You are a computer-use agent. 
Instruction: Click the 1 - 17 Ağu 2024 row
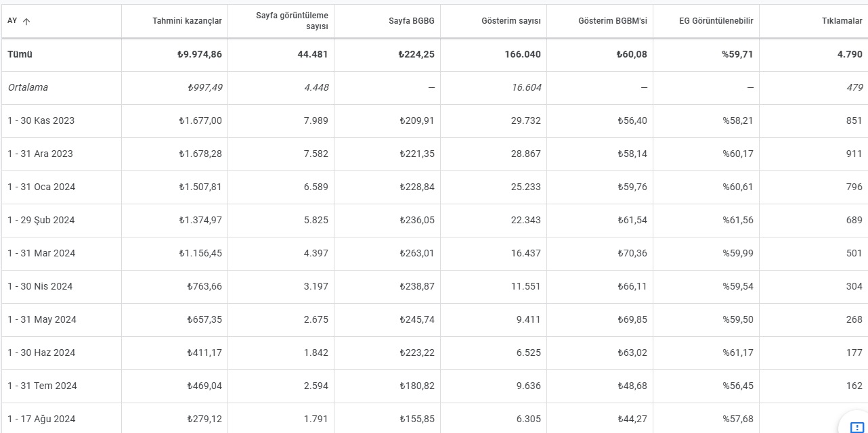click(x=434, y=418)
